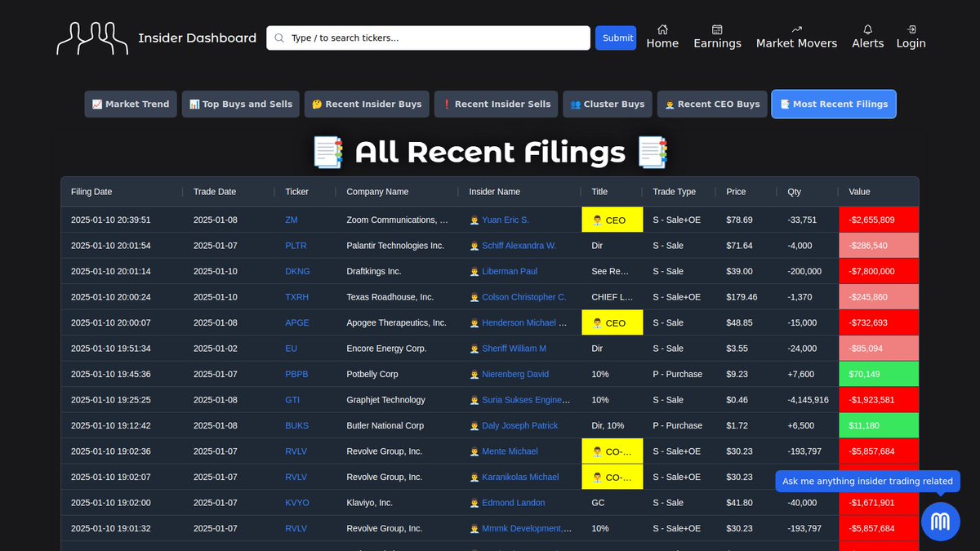Open the Top Buys and Sells tab
980x551 pixels.
[x=241, y=104]
